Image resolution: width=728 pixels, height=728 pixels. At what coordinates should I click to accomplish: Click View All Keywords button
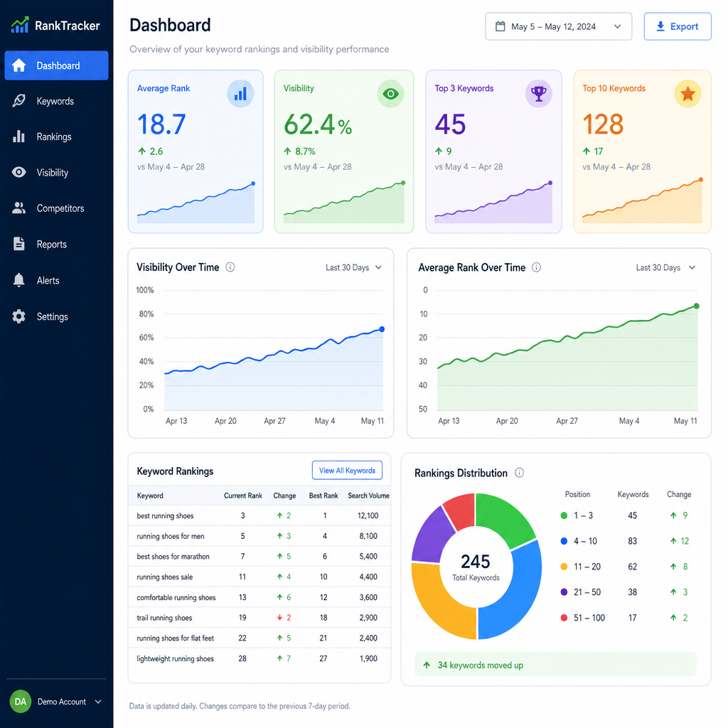pyautogui.click(x=347, y=471)
